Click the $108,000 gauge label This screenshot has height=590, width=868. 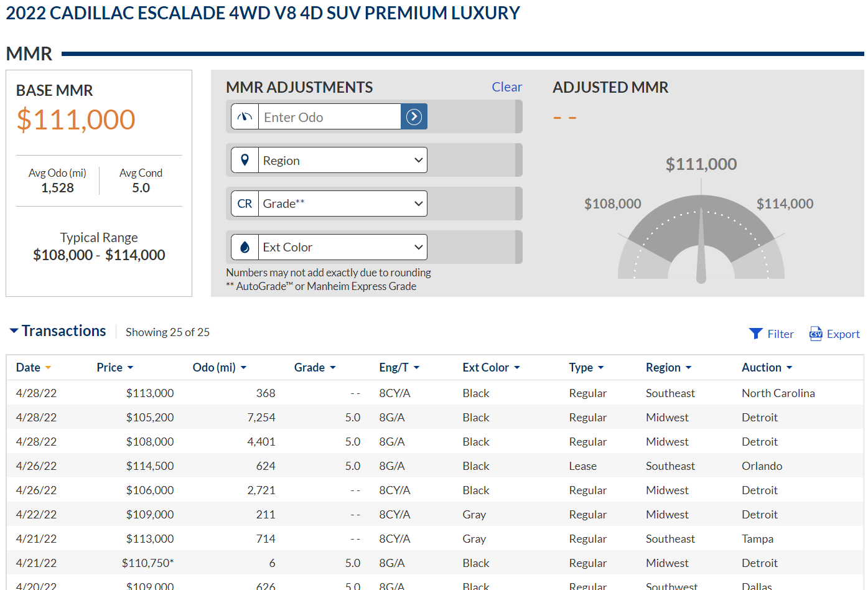612,204
